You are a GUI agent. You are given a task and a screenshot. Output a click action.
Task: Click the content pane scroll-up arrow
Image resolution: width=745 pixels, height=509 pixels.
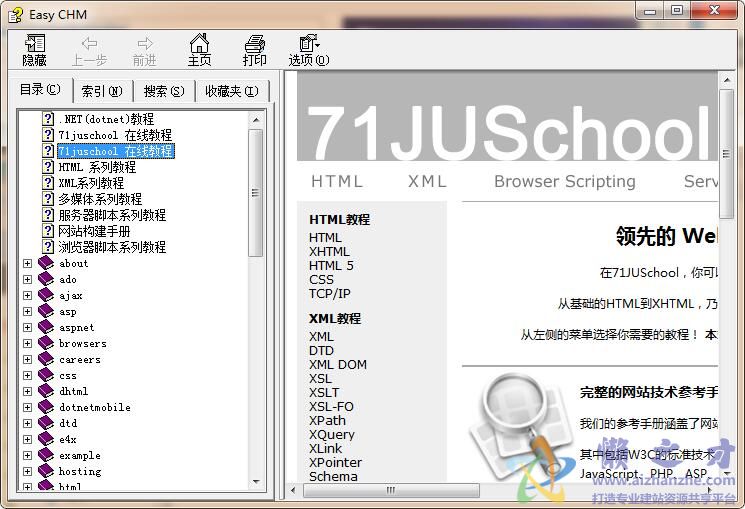pos(726,80)
